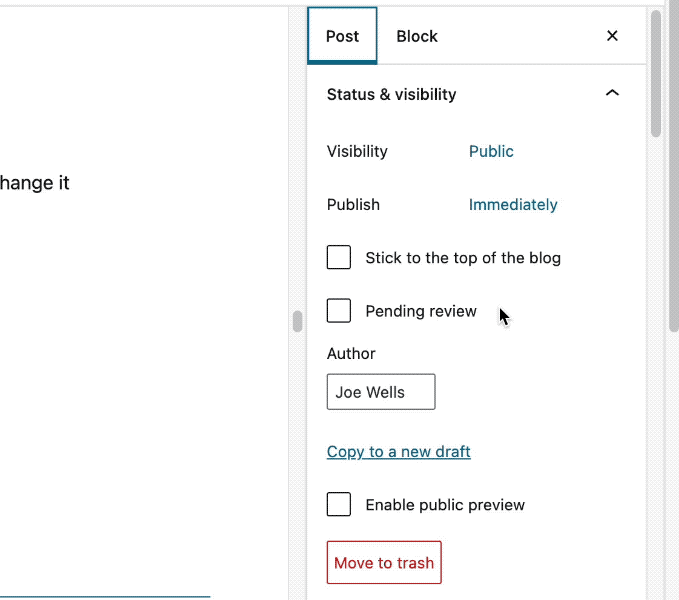Click the Status & visibility heading text
Viewport: 679px width, 600px height.
[391, 94]
